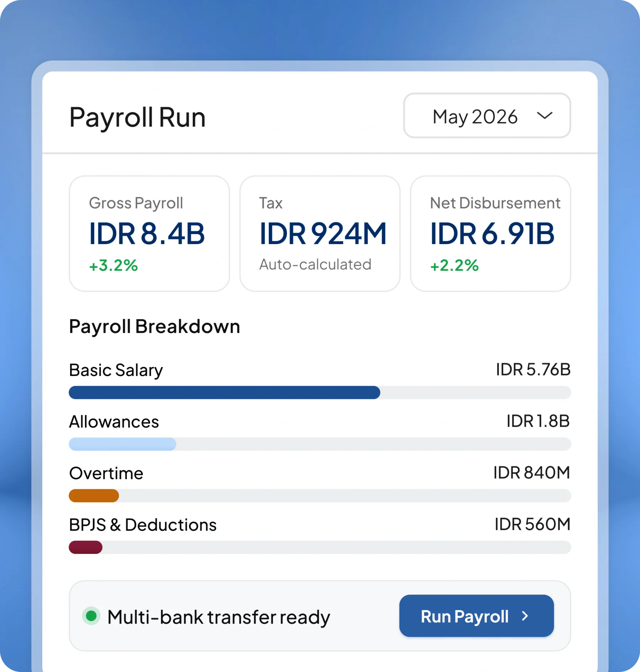Click the Basic Salary label

116,370
